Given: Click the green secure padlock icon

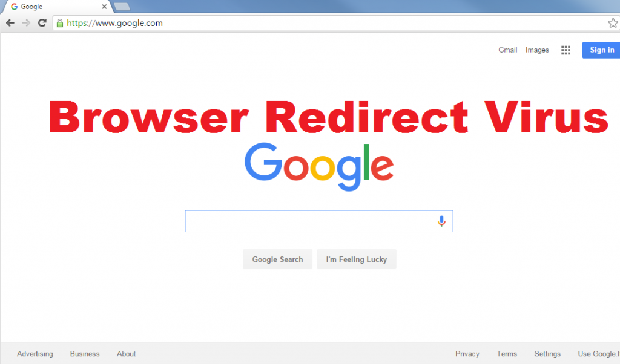Looking at the screenshot, I should (x=60, y=23).
